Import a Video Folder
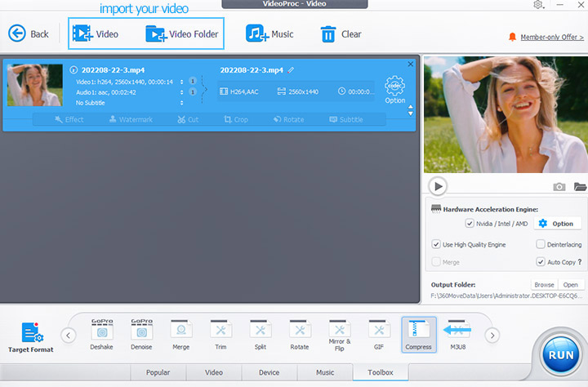Screen dimensions: 588x387 [x=182, y=33]
